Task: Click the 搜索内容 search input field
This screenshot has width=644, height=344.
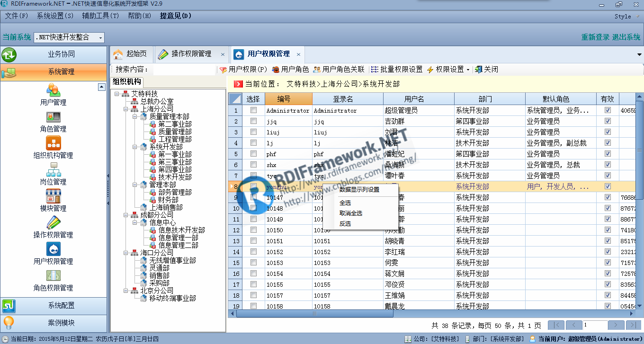Action: point(184,70)
